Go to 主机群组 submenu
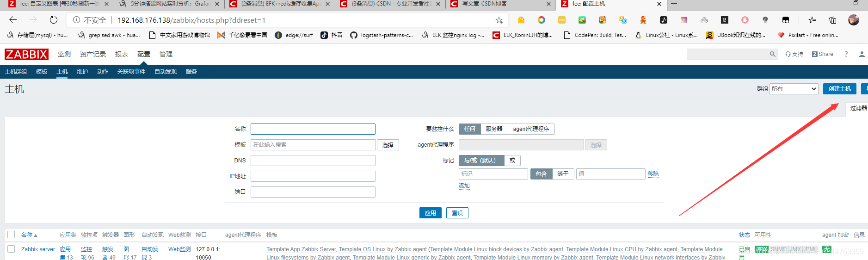Screen dimensions: 868x260 pos(16,72)
